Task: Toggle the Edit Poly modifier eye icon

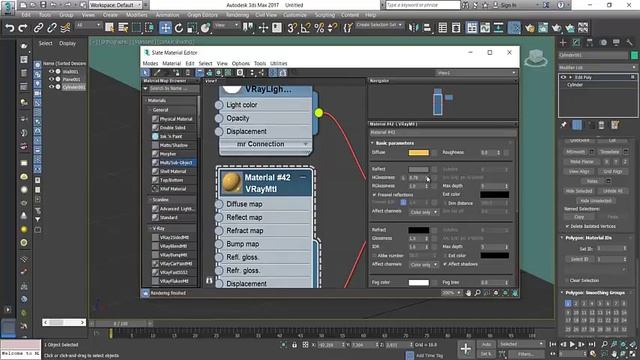Action: coord(563,77)
